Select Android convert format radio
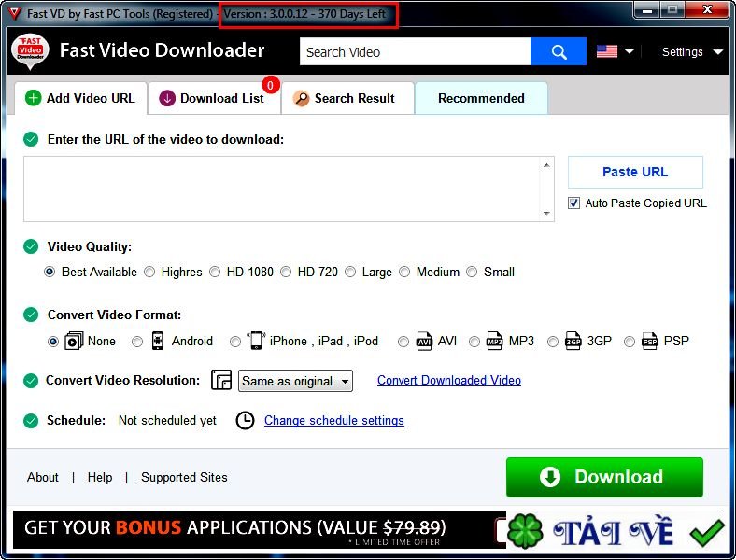736x560 pixels. [137, 342]
